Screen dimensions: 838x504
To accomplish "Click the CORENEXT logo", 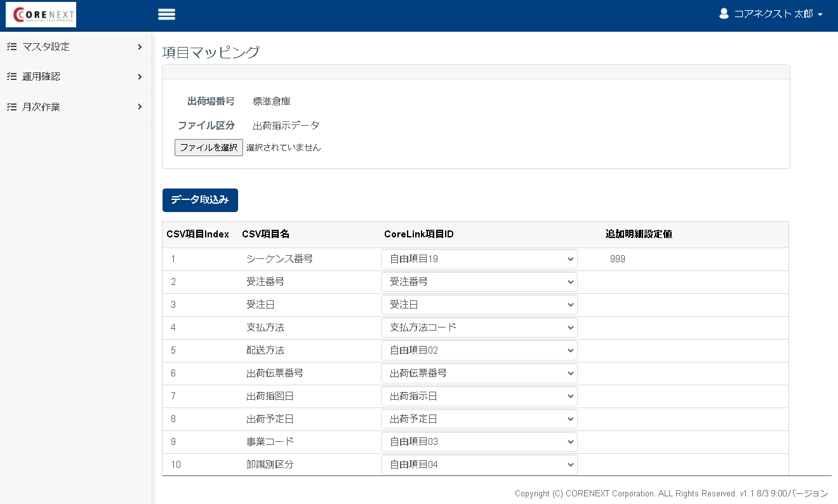I will click(40, 14).
